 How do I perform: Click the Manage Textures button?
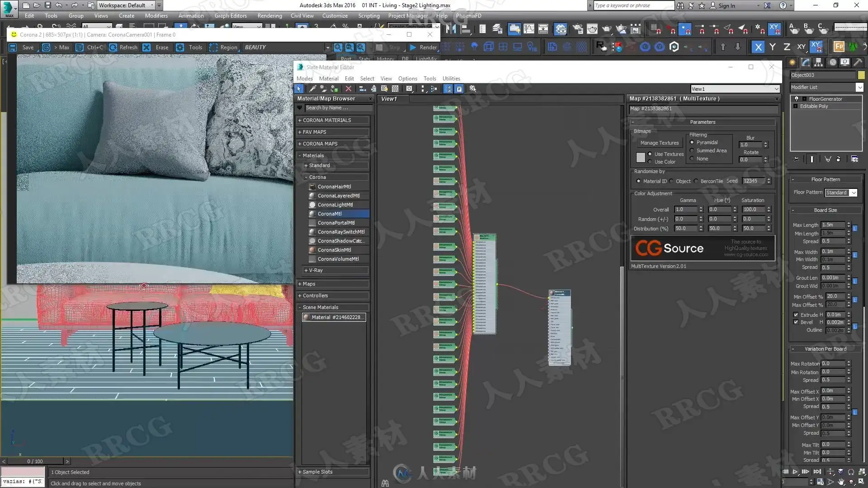pyautogui.click(x=659, y=143)
